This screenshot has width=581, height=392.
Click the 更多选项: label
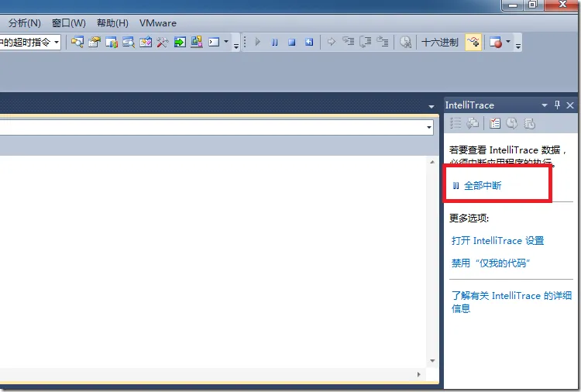[x=469, y=218]
